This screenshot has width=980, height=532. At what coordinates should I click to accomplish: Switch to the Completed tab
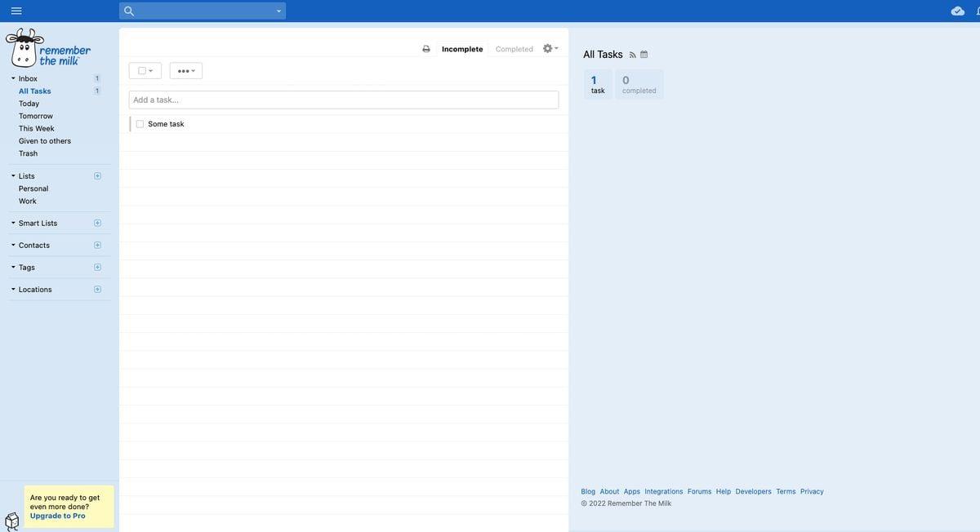pyautogui.click(x=514, y=49)
